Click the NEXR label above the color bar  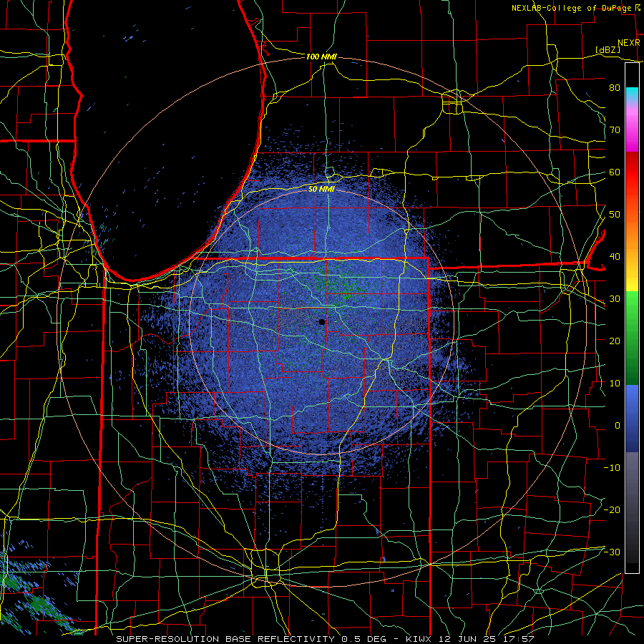(x=629, y=43)
